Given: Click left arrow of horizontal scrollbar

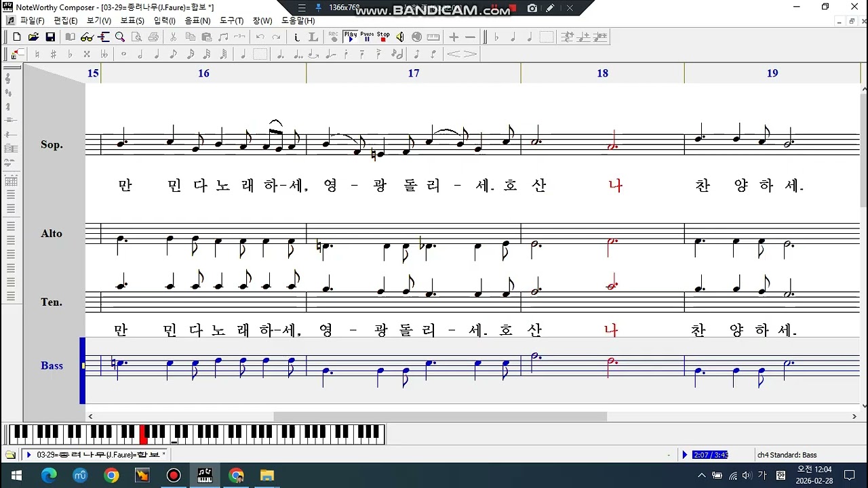Looking at the screenshot, I should coord(90,416).
